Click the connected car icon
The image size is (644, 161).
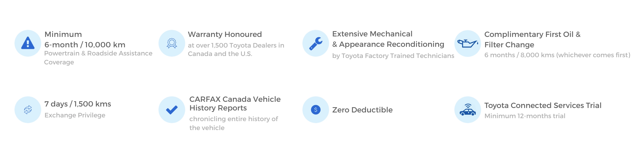click(468, 109)
